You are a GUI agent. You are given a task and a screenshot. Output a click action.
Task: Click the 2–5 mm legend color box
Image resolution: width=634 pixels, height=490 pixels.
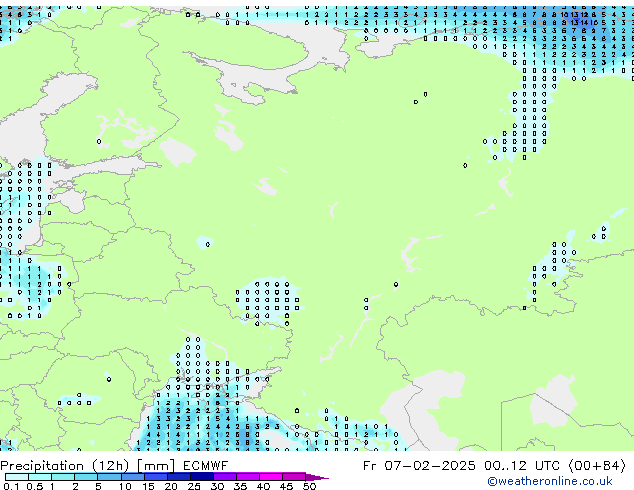[x=86, y=477]
